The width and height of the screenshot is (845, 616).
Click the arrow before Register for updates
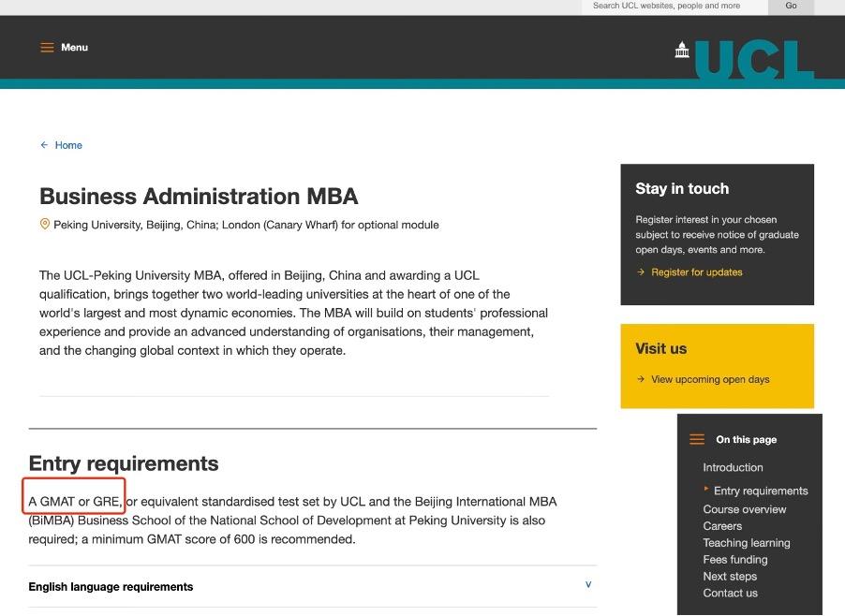[x=641, y=272]
